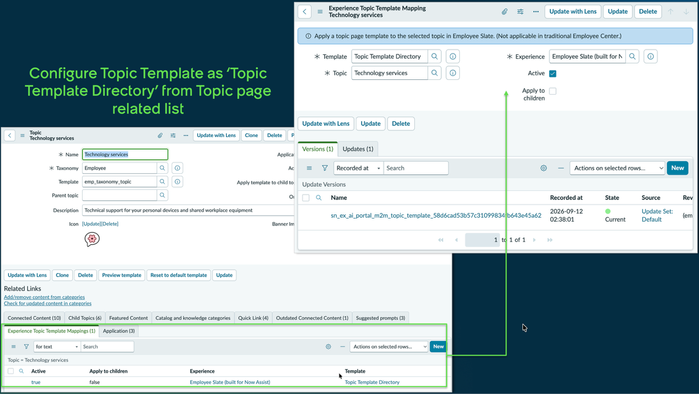Click New button in Topic mappings list

[438, 346]
